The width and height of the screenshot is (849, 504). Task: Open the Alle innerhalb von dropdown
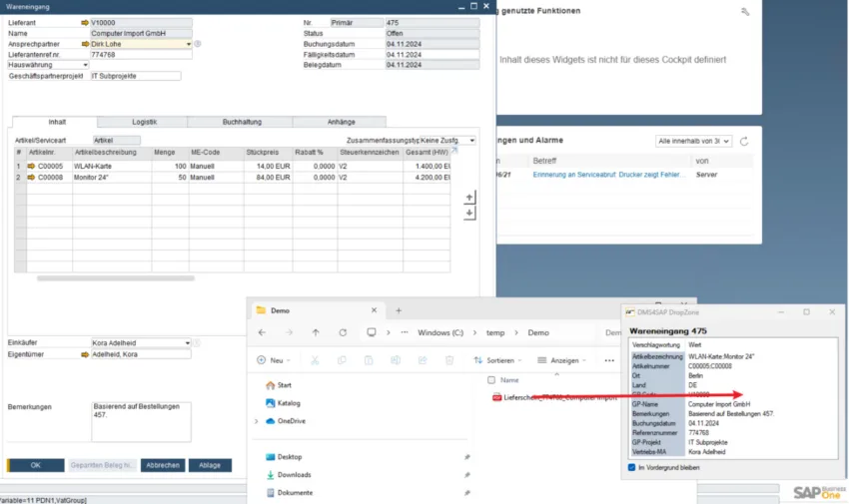point(693,141)
